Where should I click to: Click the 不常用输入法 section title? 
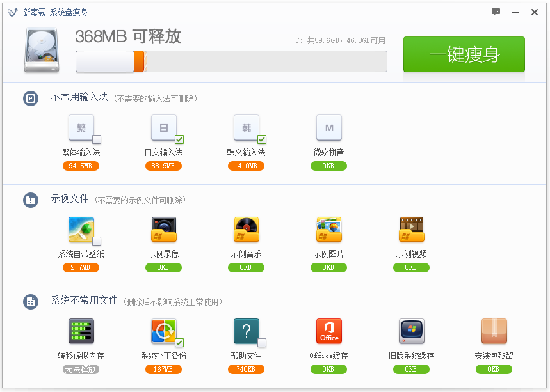tap(79, 97)
